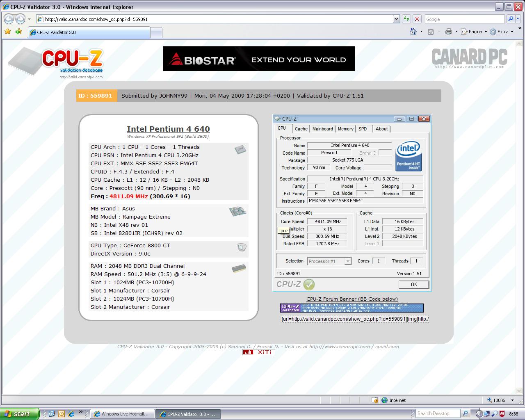Expand hidden Quick Launch items chevron
The height and width of the screenshot is (420, 525).
pyautogui.click(x=81, y=412)
